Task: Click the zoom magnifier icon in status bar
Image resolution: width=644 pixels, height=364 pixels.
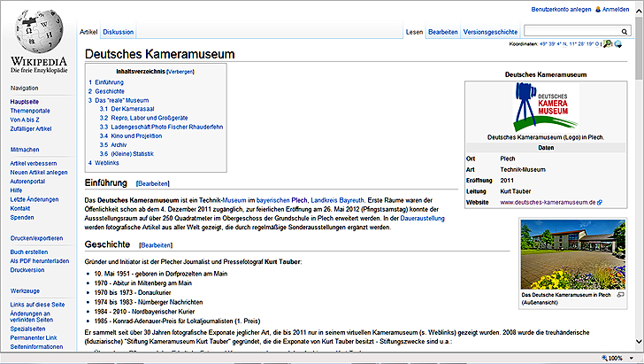Action: pos(604,358)
